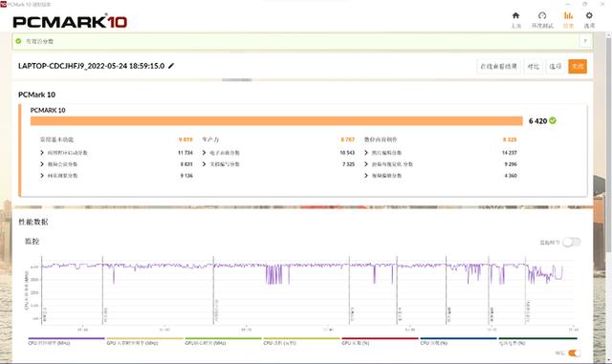Screen dimensions: 612x364
Task: Toggle the blue CPU load (%) legend
Action: [459, 341]
